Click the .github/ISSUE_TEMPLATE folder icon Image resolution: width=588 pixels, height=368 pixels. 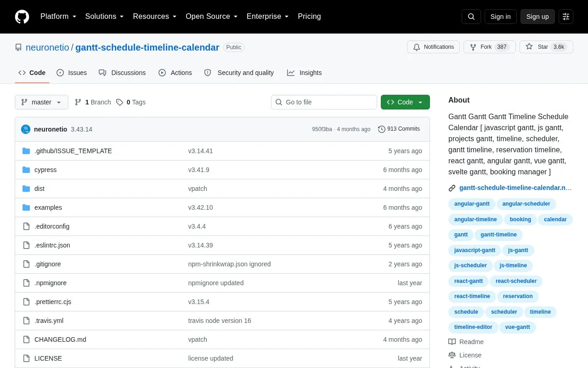26,151
